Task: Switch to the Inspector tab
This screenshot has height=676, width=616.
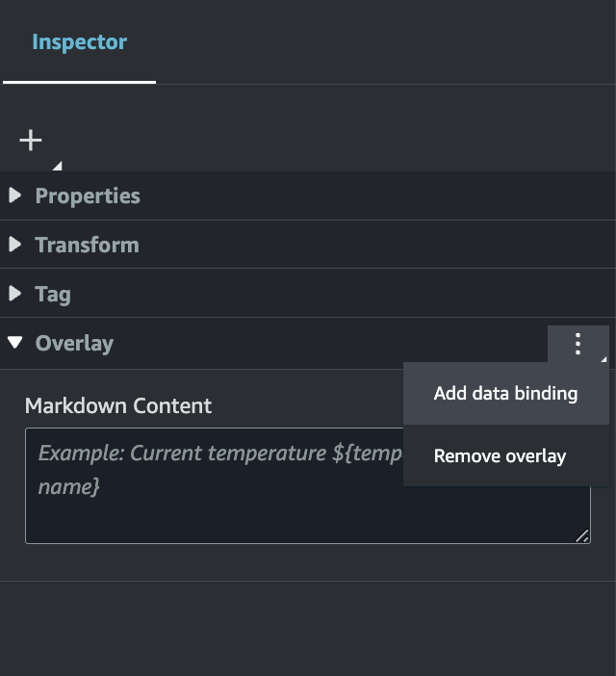Action: click(79, 42)
